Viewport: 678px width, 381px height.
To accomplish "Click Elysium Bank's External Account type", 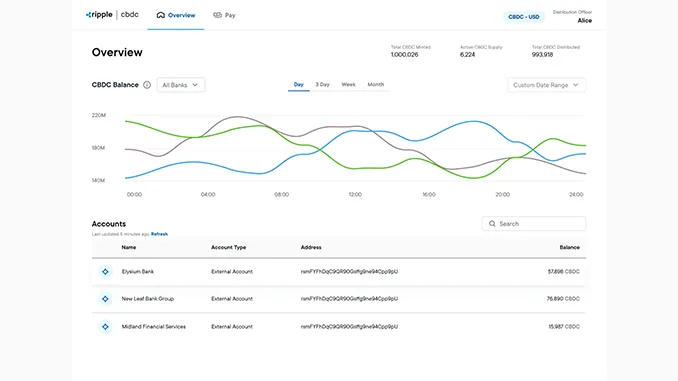I will pos(232,272).
